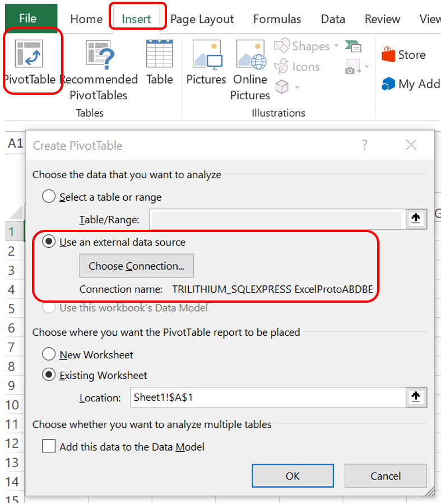Insert a Table from the ribbon
This screenshot has height=504, width=441.
pyautogui.click(x=160, y=54)
